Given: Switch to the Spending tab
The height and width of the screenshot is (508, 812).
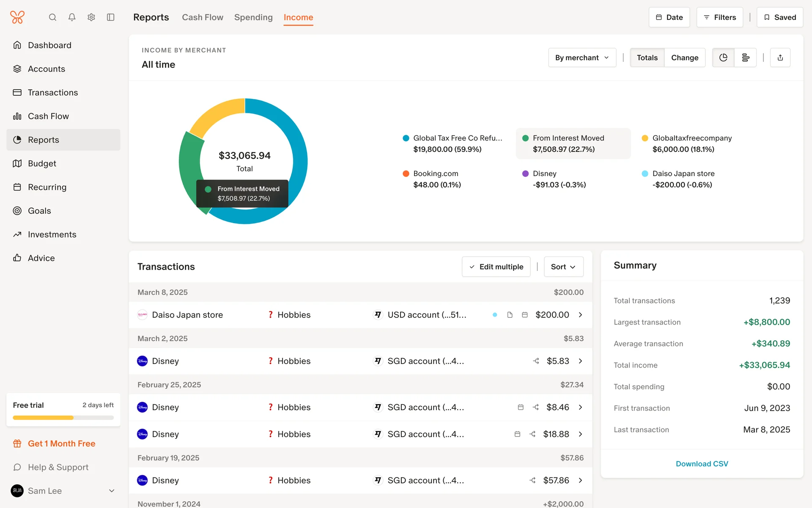Looking at the screenshot, I should coord(253,17).
